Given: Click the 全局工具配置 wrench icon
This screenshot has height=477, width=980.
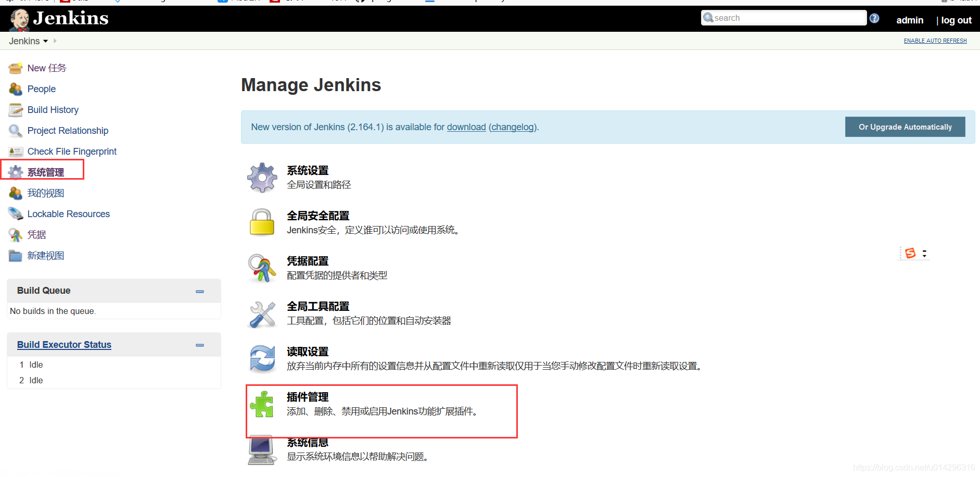Looking at the screenshot, I should 262,314.
